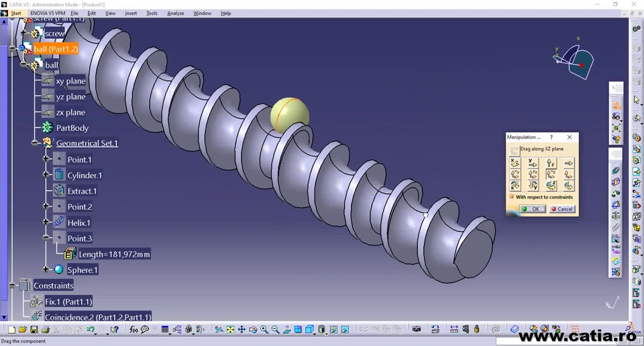Image resolution: width=644 pixels, height=346 pixels.
Task: Open the Tools menu
Action: coord(152,13)
